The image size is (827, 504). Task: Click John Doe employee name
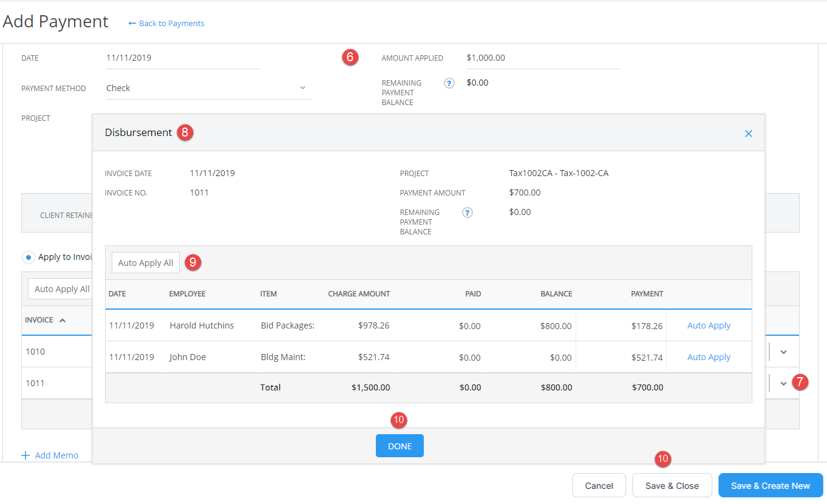[188, 357]
